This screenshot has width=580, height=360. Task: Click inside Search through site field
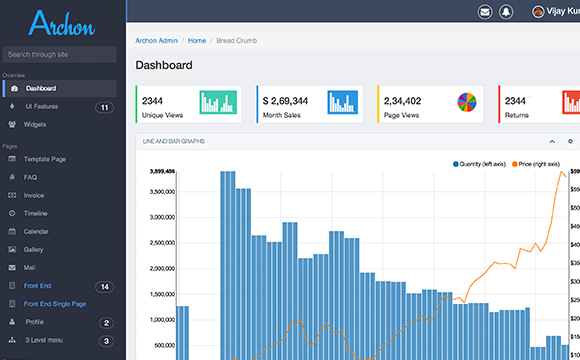coord(60,54)
